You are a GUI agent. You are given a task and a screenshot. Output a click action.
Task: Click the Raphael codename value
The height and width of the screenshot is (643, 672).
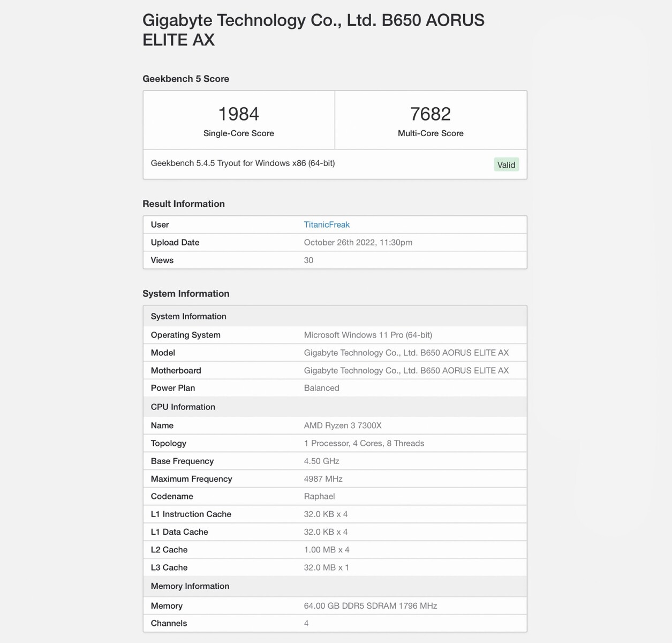(x=319, y=496)
